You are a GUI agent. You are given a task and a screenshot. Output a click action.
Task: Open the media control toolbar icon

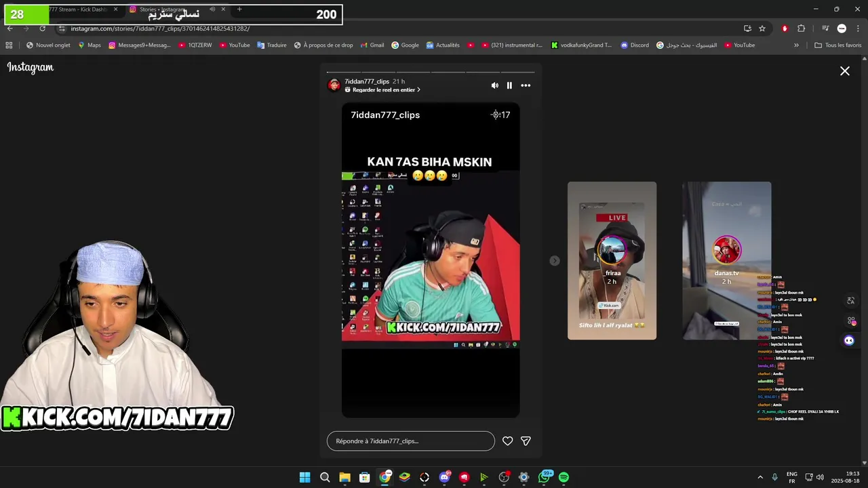pyautogui.click(x=825, y=28)
